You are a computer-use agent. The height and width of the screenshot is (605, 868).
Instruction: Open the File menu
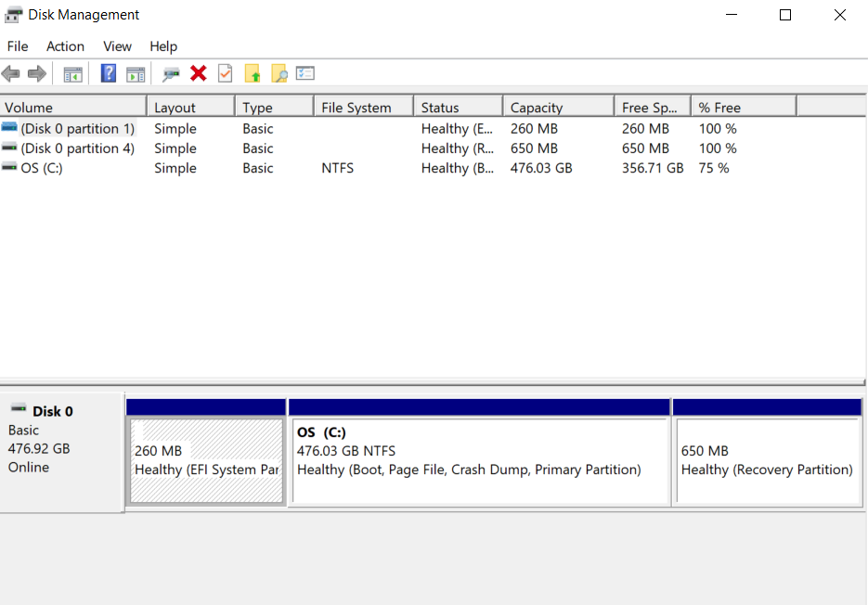point(18,46)
